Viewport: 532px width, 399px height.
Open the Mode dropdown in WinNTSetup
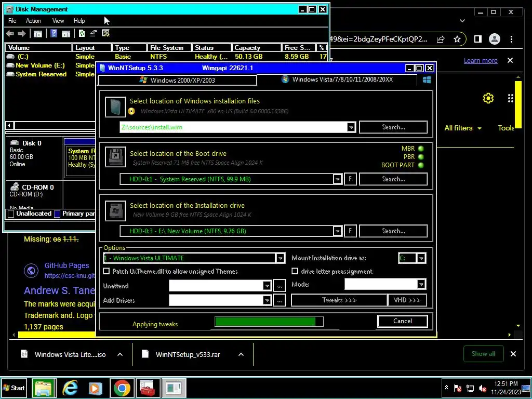pos(421,284)
